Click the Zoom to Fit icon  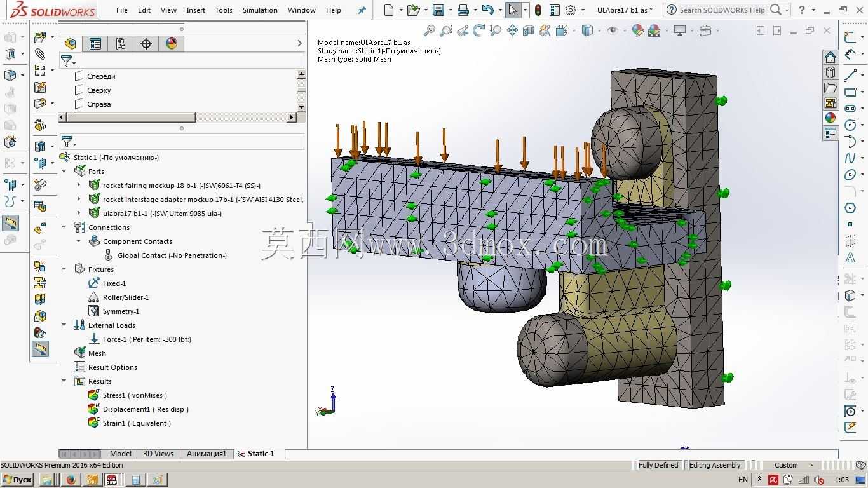click(x=430, y=30)
